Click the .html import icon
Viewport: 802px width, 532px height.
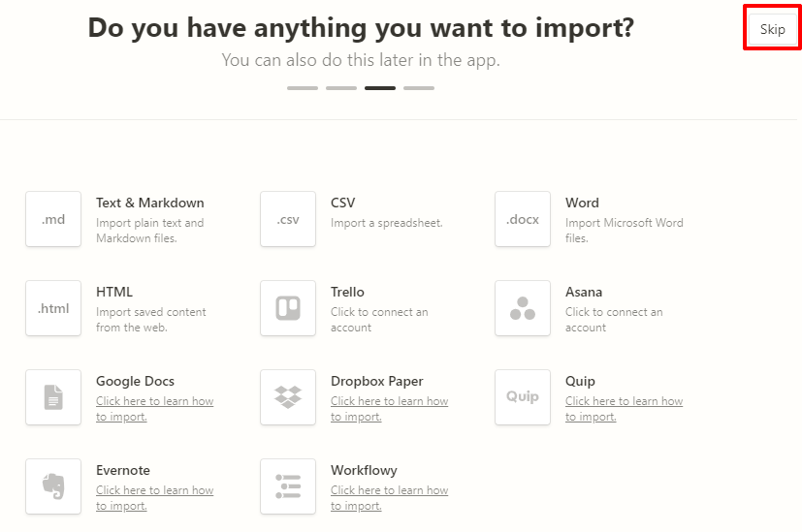point(53,308)
